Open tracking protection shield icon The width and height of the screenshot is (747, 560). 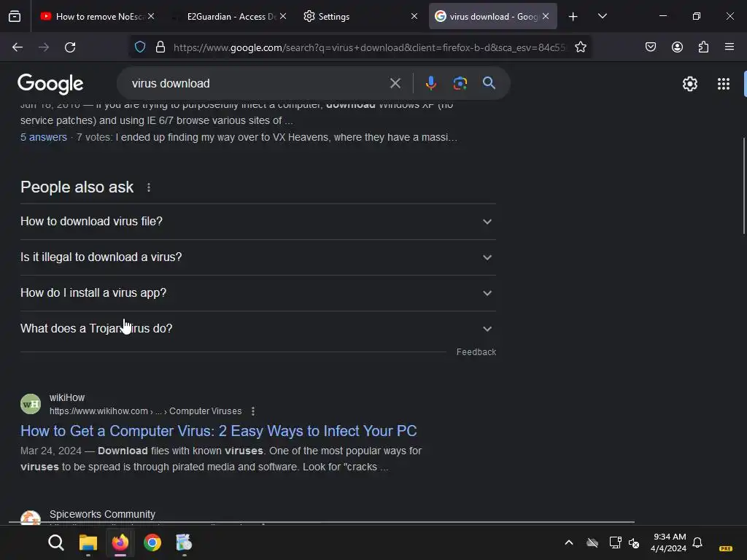pyautogui.click(x=139, y=47)
